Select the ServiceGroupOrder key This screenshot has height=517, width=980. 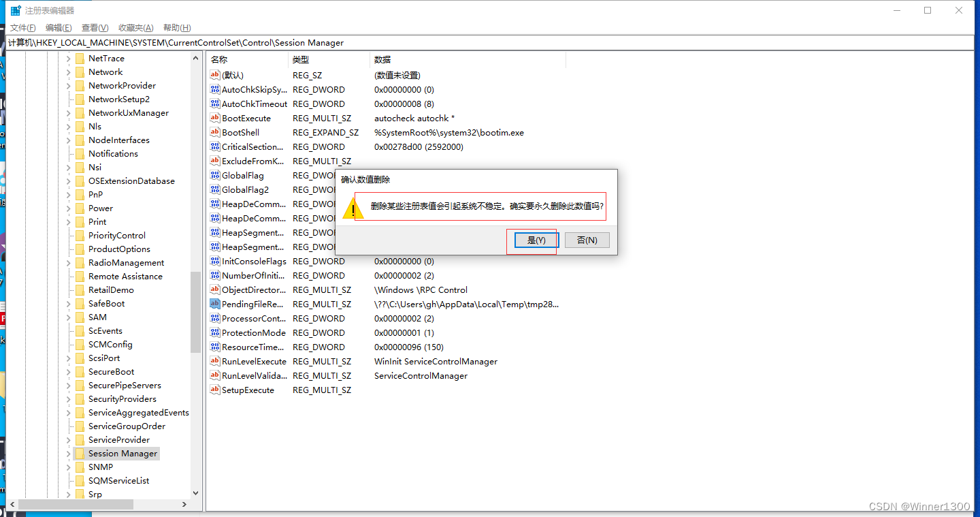coord(127,426)
